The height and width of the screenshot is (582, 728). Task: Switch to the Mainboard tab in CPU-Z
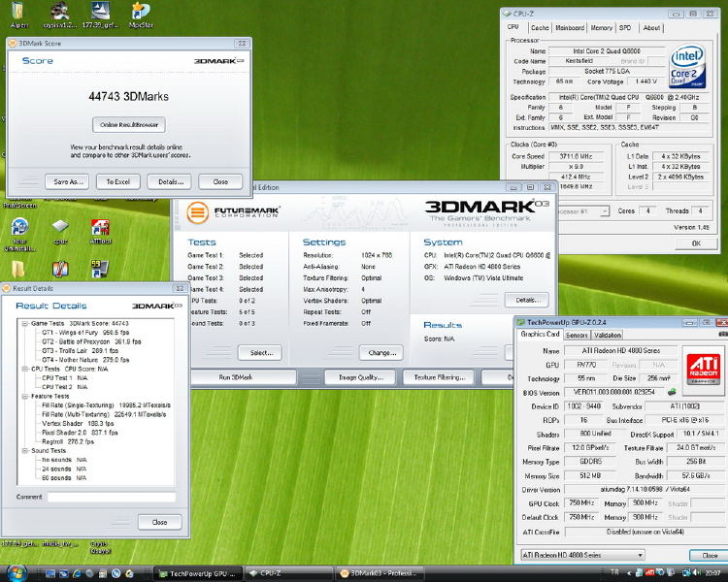[570, 28]
